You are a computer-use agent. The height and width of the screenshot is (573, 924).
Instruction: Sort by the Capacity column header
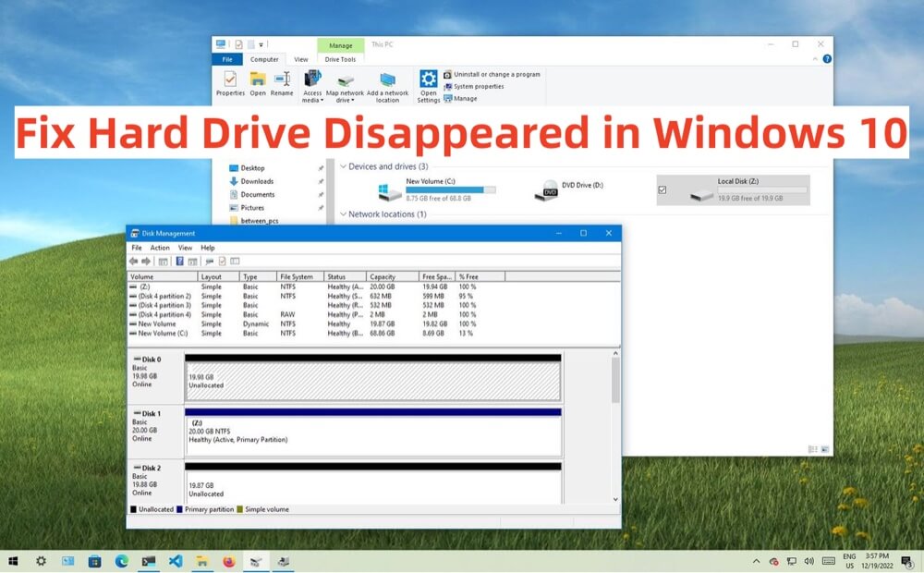(x=393, y=276)
